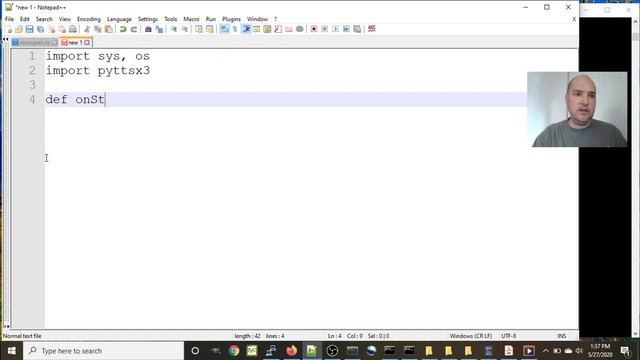Create a new file with the New toolbar icon
Screen dimensions: 640x360
(x=8, y=29)
